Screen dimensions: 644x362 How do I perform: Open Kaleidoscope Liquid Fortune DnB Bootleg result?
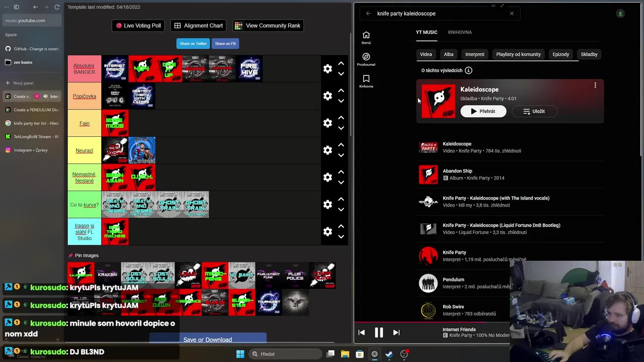(511, 229)
